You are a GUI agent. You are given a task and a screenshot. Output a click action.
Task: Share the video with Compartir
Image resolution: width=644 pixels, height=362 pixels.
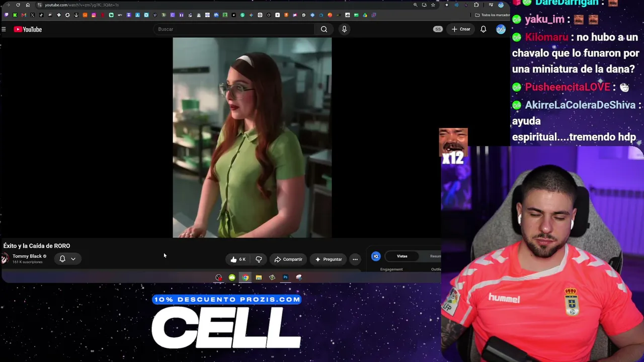click(x=288, y=259)
